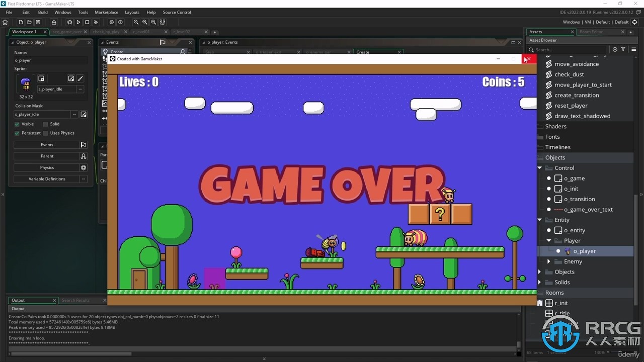Save the project with the disk icon

pos(38,22)
